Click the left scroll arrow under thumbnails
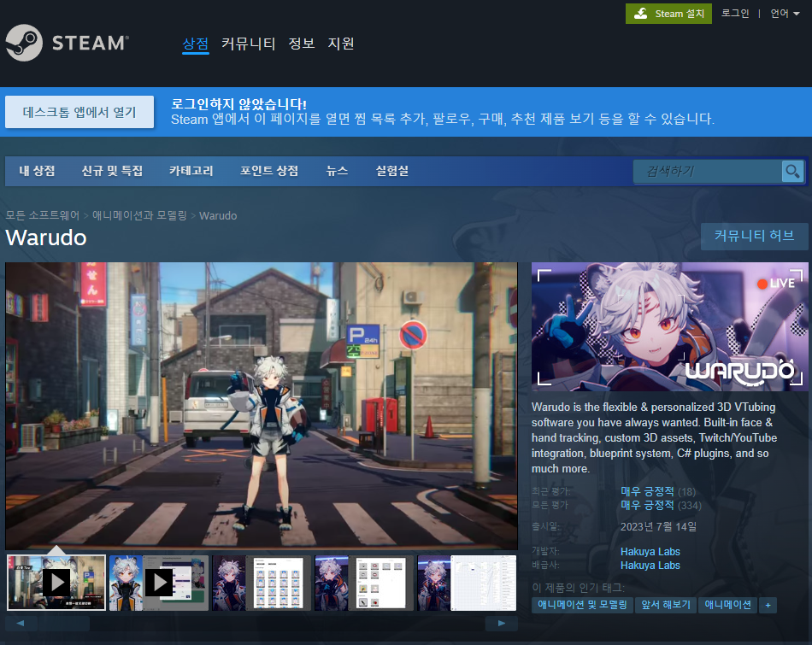812x645 pixels. (x=21, y=624)
